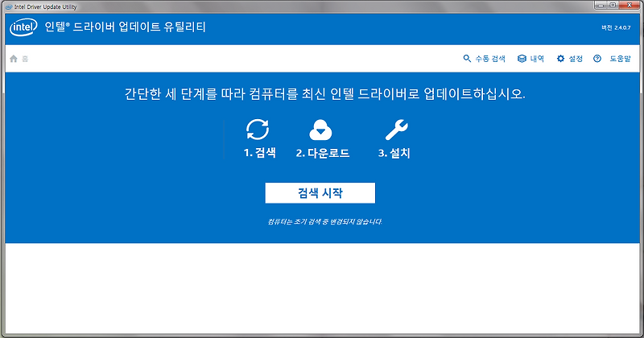Click the refresh arrows search icon

[258, 130]
